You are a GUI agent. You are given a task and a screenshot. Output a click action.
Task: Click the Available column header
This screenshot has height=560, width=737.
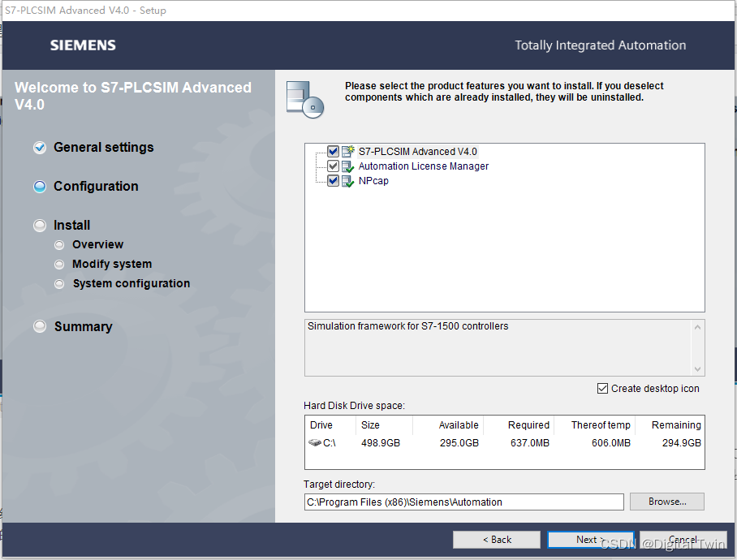(459, 425)
